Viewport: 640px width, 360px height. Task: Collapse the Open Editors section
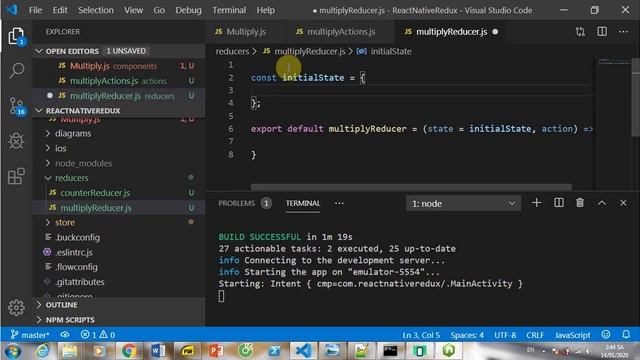coord(119,51)
